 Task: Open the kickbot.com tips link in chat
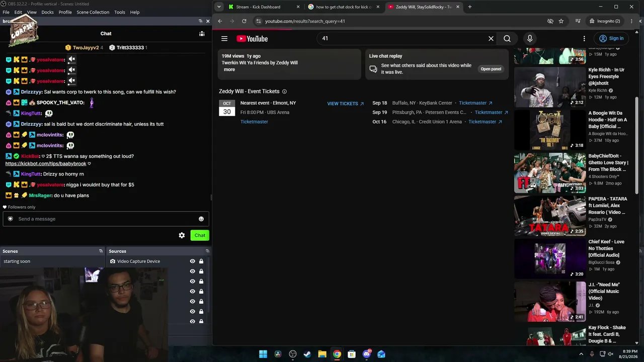46,164
